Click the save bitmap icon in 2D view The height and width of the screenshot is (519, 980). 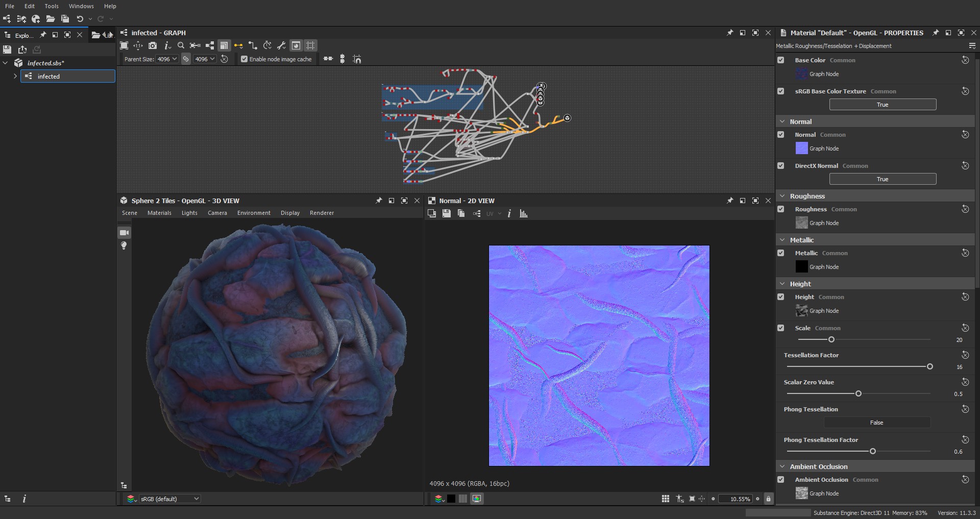[447, 213]
